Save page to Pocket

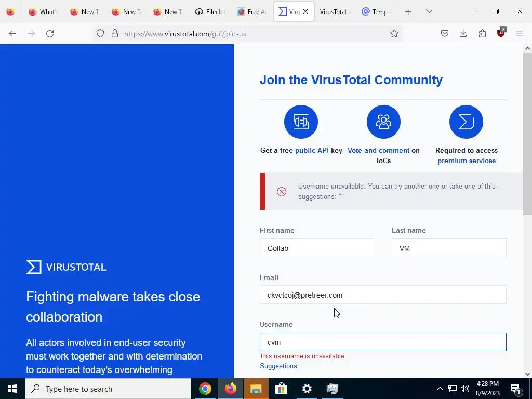pyautogui.click(x=445, y=33)
